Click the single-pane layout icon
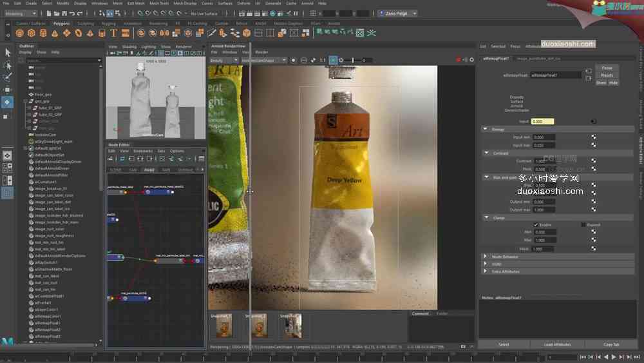 click(x=7, y=155)
